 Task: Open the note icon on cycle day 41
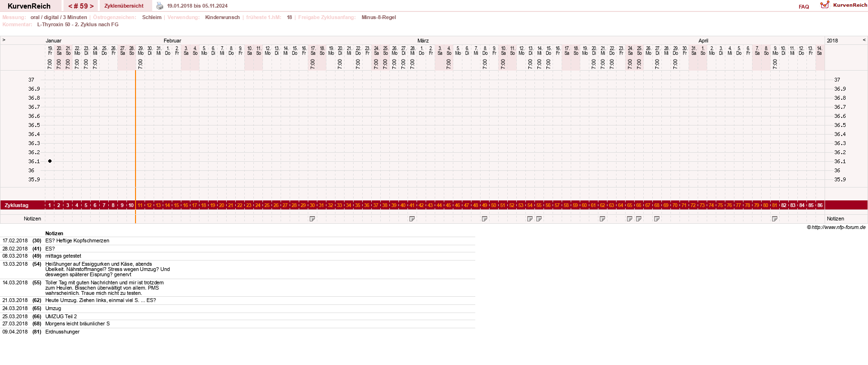click(x=412, y=219)
